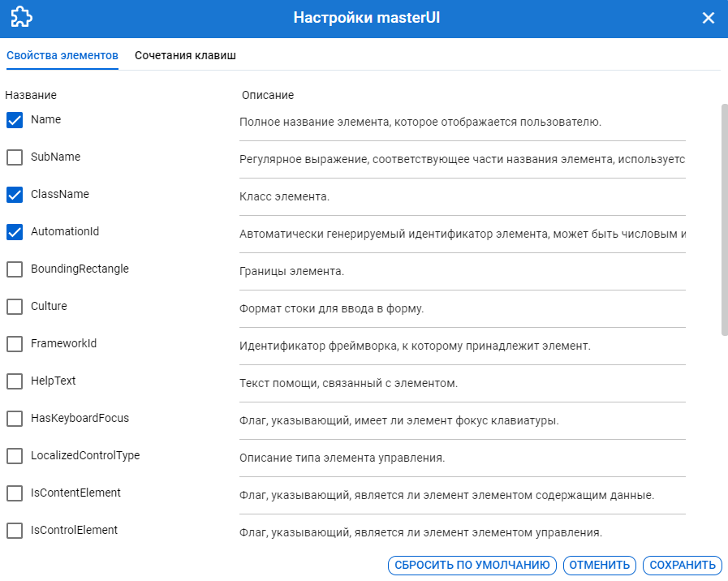The image size is (728, 581).
Task: Enable the SubName checkbox
Action: pos(15,157)
